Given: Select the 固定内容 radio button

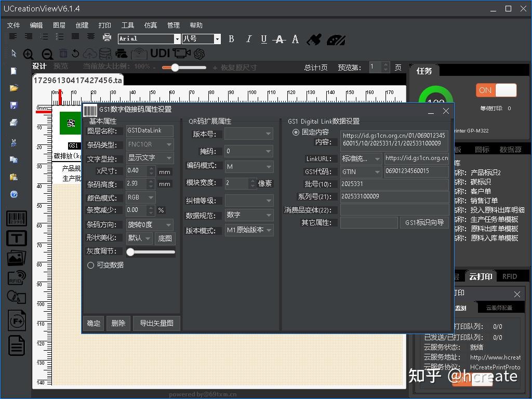Looking at the screenshot, I should click(x=295, y=131).
